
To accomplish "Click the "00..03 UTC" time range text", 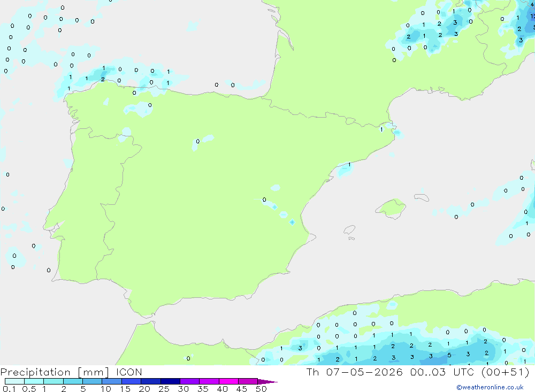I will (443, 372).
